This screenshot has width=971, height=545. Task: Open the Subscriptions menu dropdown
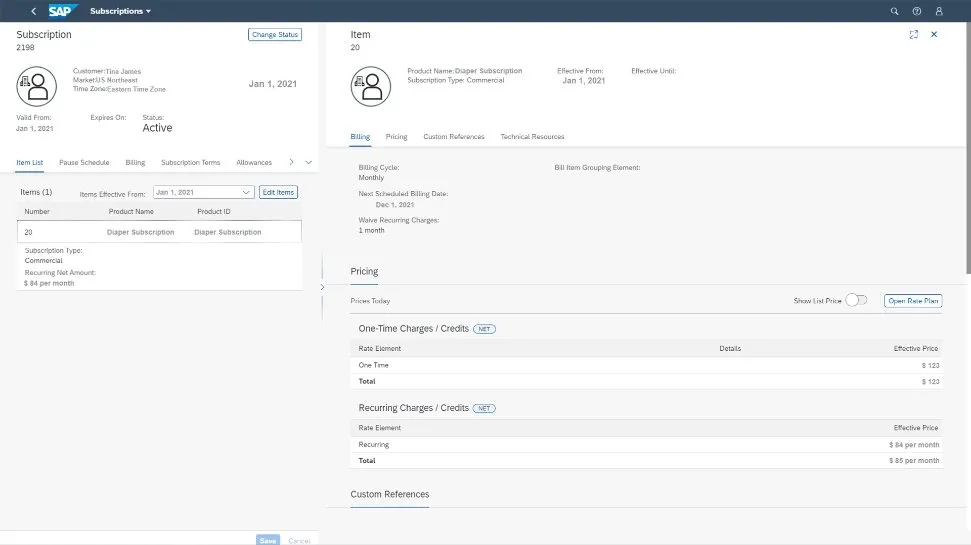point(120,11)
